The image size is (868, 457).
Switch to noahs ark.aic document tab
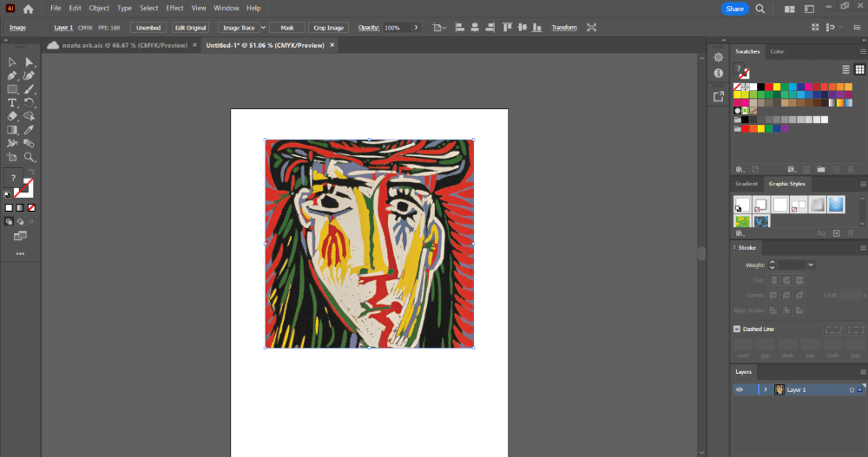pyautogui.click(x=124, y=45)
